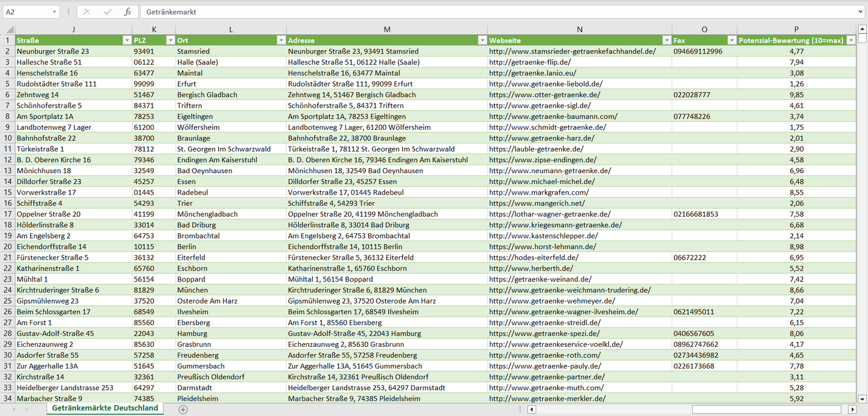868x416 pixels.
Task: Open the PLZ column filter dropdown
Action: coord(169,40)
